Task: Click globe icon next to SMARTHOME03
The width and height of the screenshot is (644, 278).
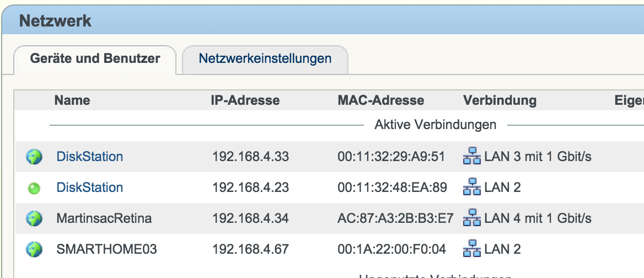Action: [34, 249]
